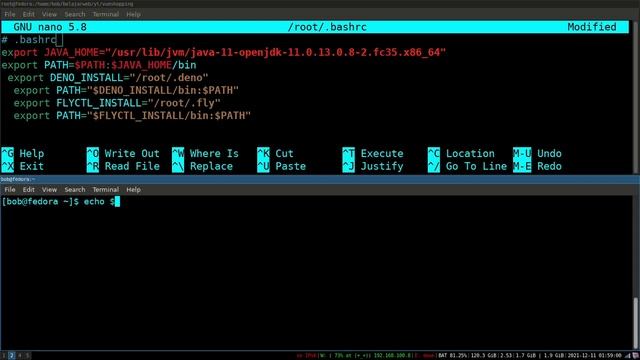Click the '$DENO_INSTALL/bin:$PATH' line
The height and width of the screenshot is (360, 640).
click(x=126, y=91)
